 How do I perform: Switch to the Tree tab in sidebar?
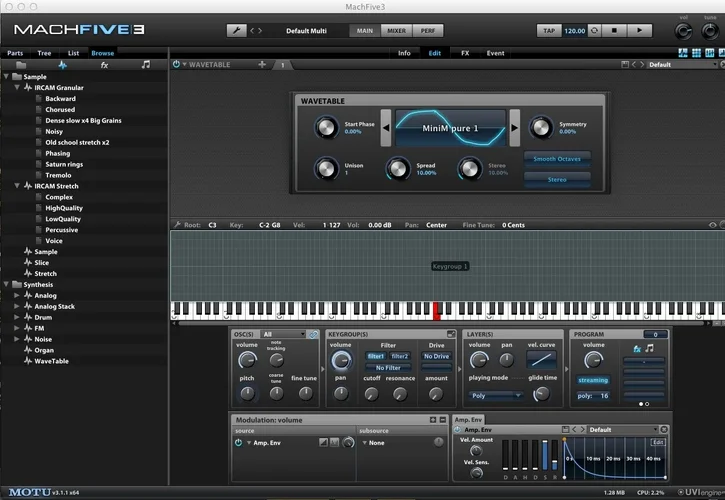44,53
